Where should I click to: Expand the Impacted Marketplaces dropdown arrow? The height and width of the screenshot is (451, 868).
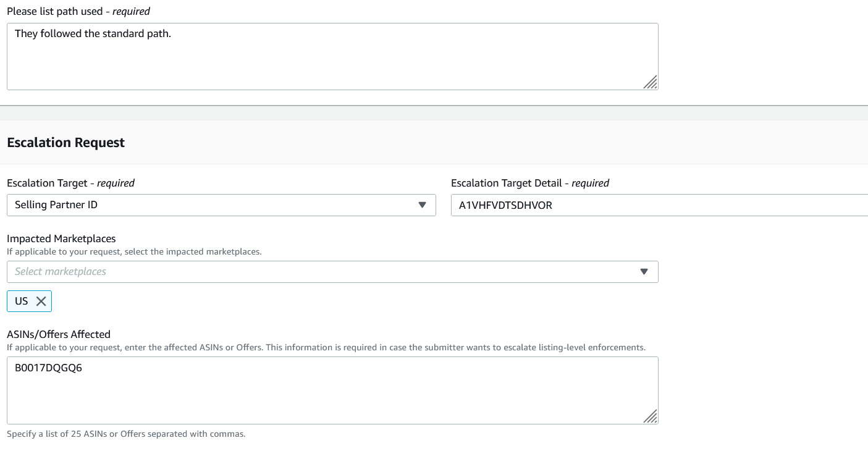click(644, 272)
